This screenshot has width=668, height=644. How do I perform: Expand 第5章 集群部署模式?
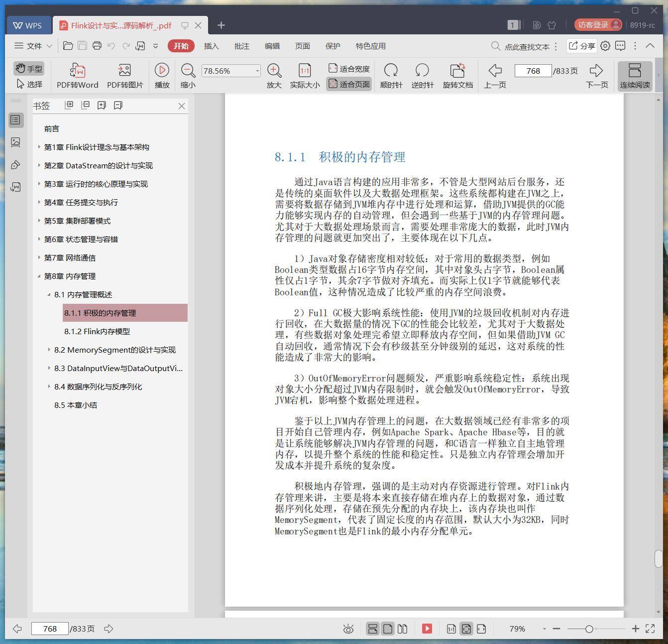pos(39,221)
